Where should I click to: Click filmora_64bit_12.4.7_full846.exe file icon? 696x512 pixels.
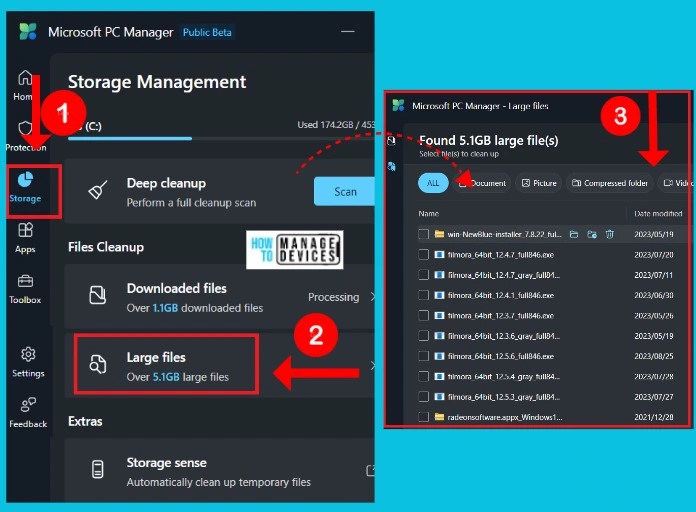tap(439, 254)
